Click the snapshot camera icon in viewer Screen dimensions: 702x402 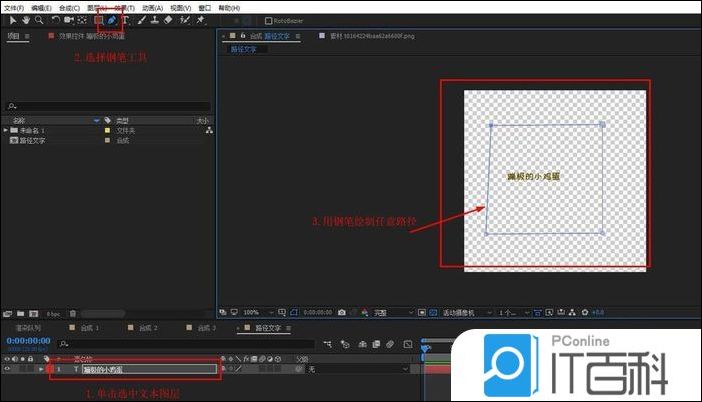coord(342,312)
